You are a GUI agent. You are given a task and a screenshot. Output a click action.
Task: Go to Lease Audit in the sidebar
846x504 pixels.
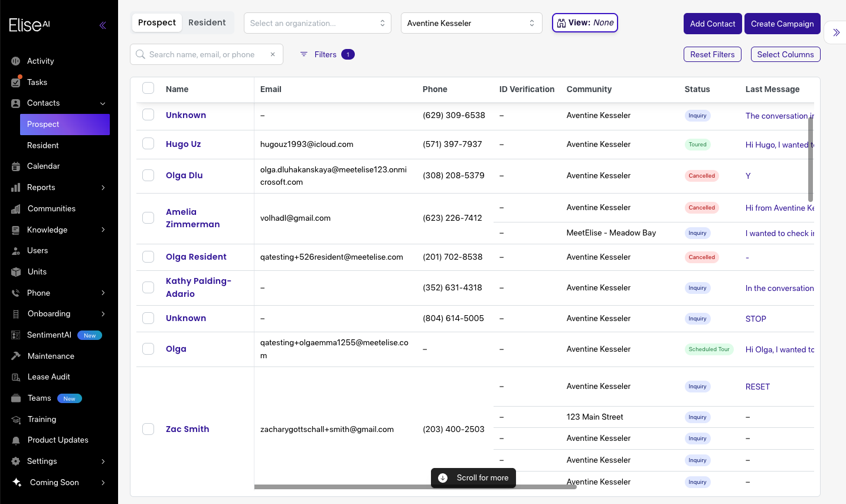point(49,377)
